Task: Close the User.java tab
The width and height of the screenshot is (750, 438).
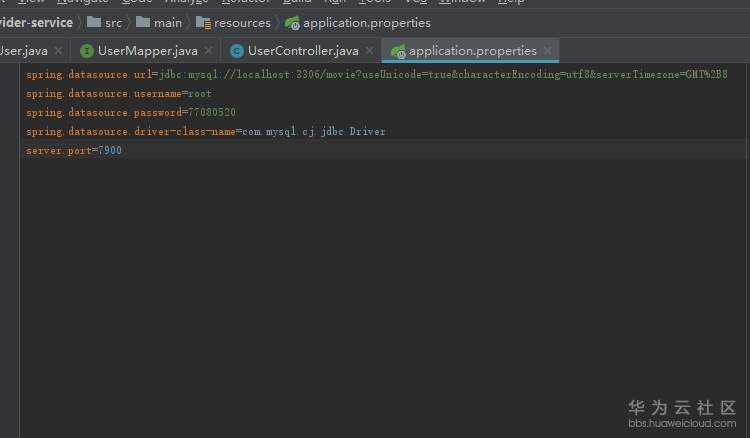Action: click(x=58, y=50)
